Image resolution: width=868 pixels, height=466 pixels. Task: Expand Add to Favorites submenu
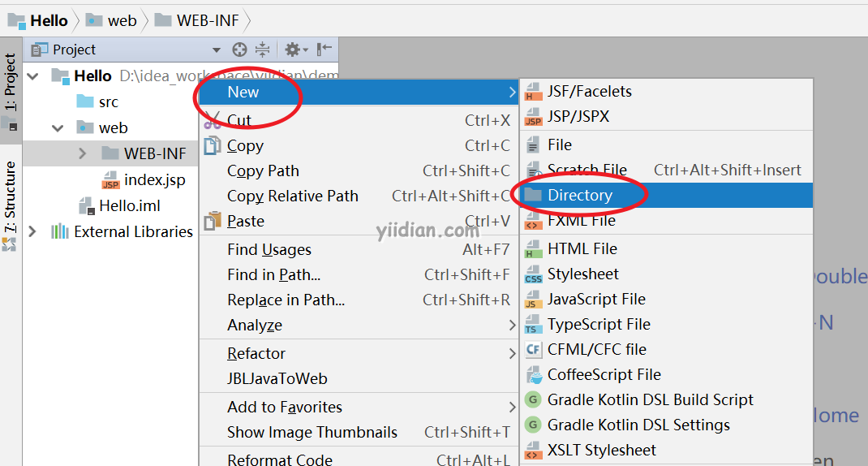pyautogui.click(x=359, y=408)
